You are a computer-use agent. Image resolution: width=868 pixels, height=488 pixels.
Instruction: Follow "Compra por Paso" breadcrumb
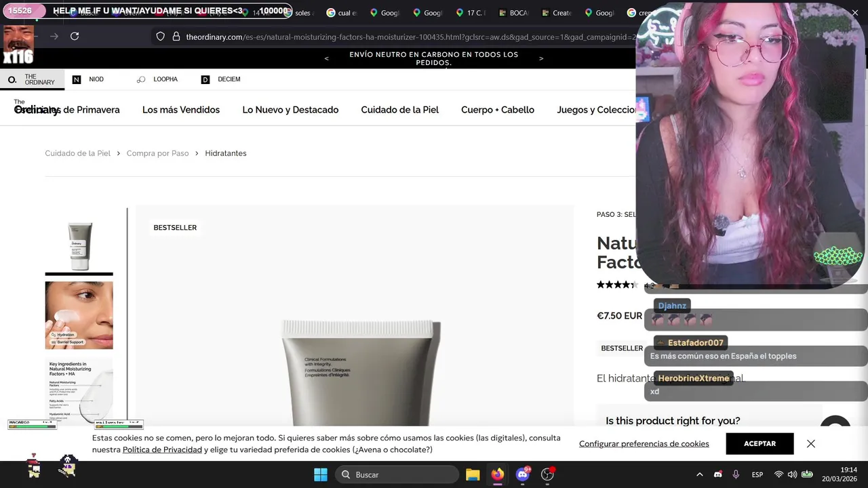[157, 153]
